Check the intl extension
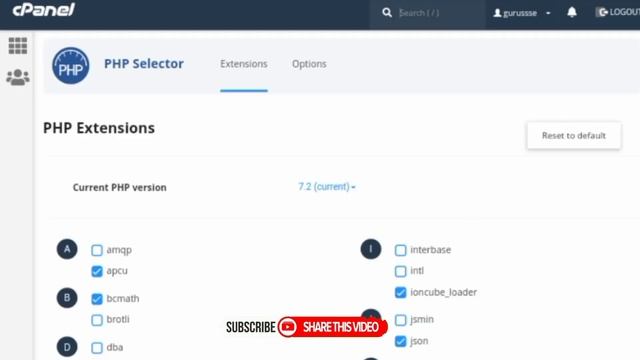This screenshot has width=640, height=360. [x=400, y=271]
